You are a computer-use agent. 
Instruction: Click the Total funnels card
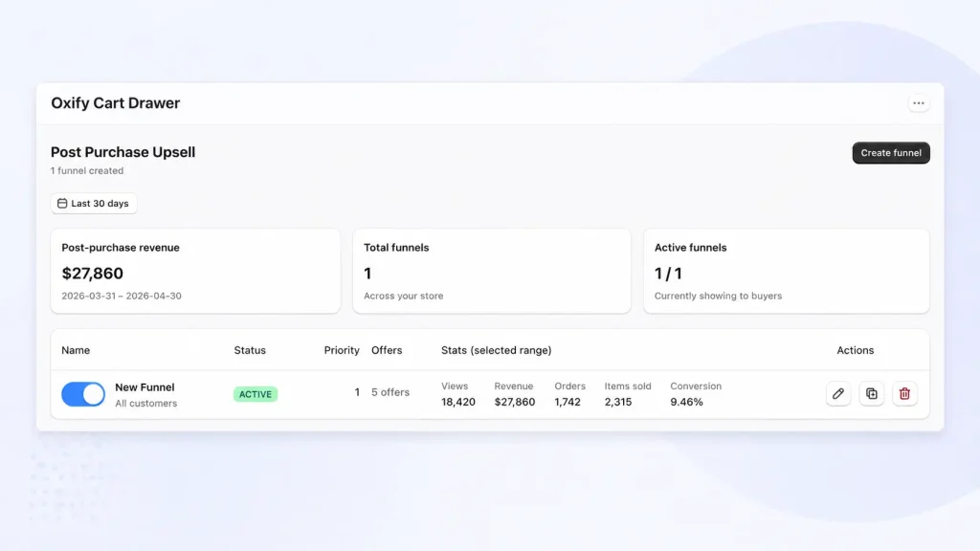pyautogui.click(x=492, y=271)
